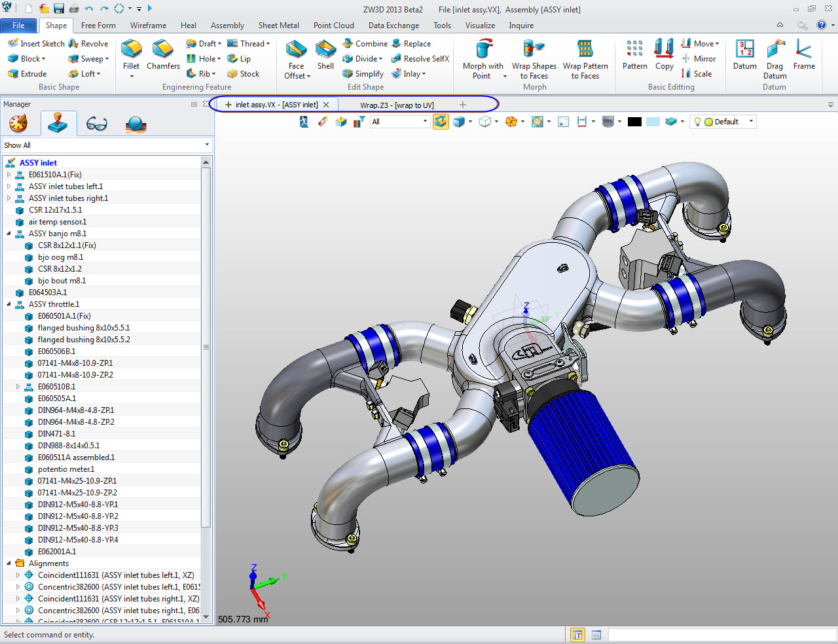
Task: Open the Assembly ribbon tab
Action: 227,26
